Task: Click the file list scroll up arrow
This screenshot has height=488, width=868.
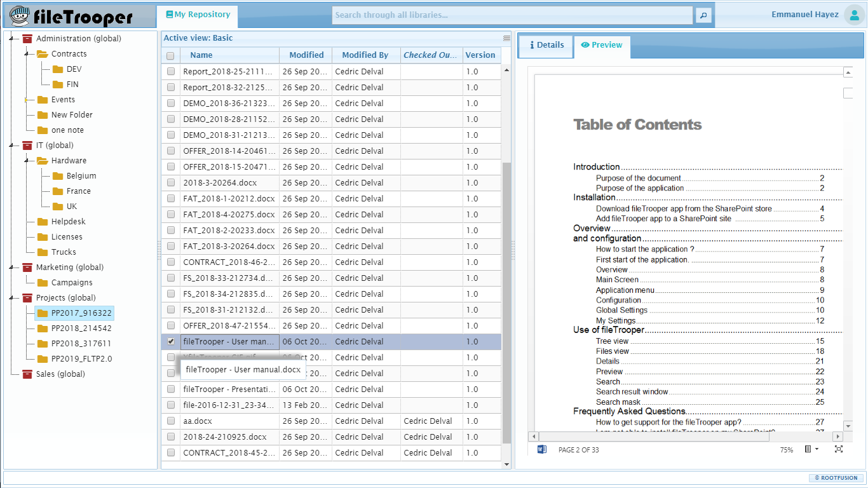Action: [506, 70]
